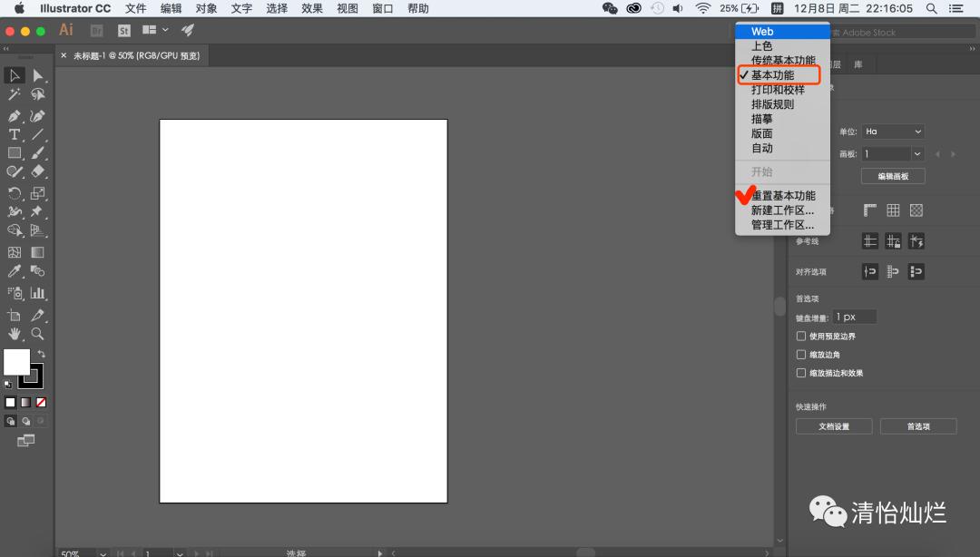This screenshot has width=980, height=557.
Task: Click the white fill color swatch
Action: pos(16,362)
